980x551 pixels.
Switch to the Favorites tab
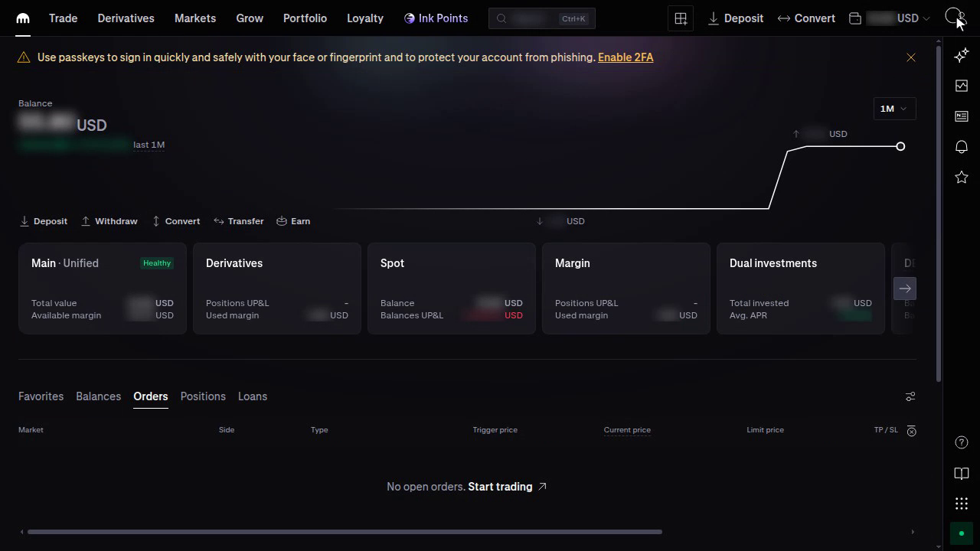[41, 396]
